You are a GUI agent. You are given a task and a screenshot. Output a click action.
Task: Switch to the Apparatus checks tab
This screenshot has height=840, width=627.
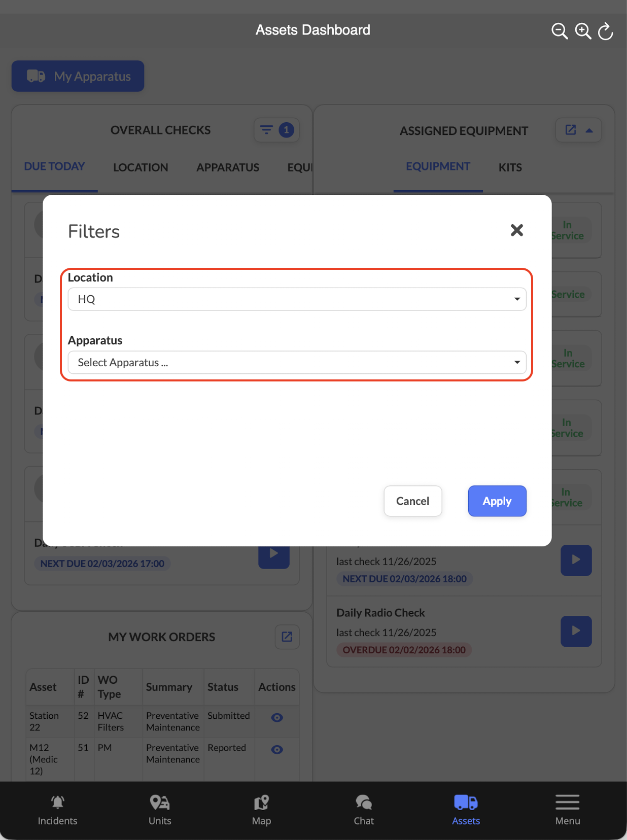tap(228, 167)
